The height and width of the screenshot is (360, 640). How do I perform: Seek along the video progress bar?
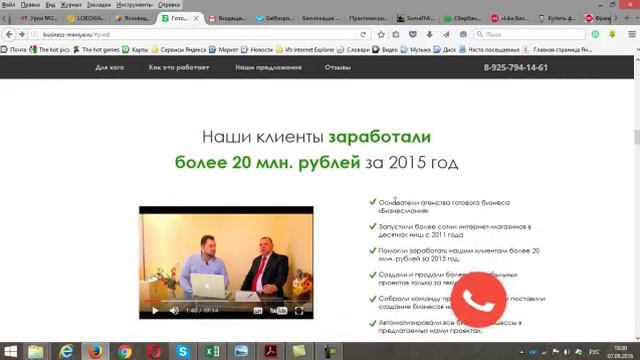[226, 301]
